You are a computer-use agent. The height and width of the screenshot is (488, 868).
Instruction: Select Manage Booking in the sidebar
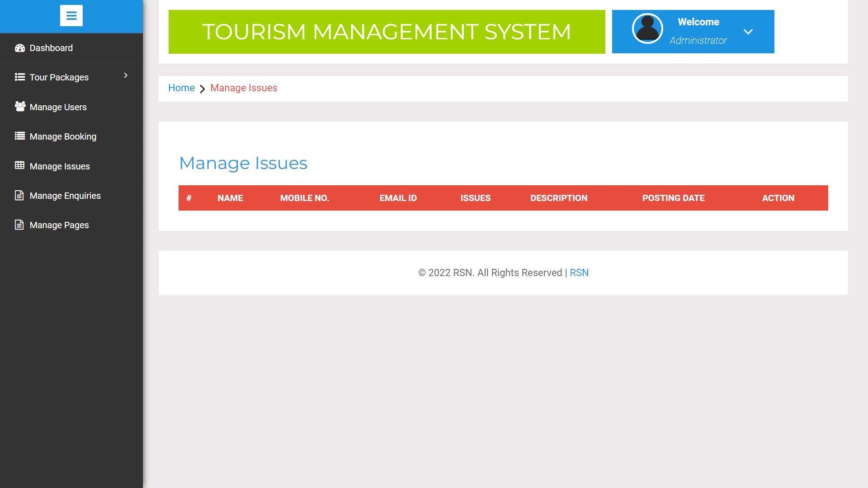click(62, 136)
